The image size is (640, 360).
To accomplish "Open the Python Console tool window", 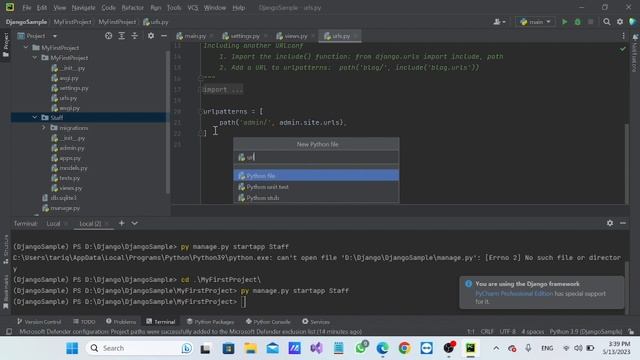I will 268,322.
